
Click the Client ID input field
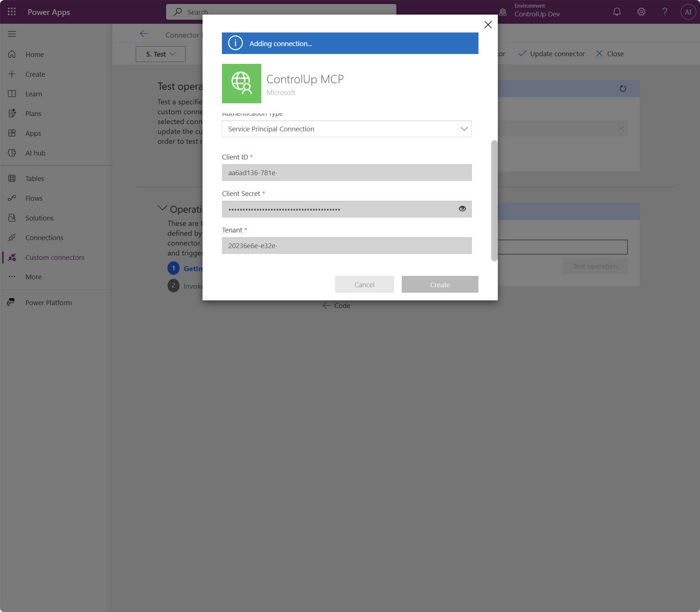(347, 173)
